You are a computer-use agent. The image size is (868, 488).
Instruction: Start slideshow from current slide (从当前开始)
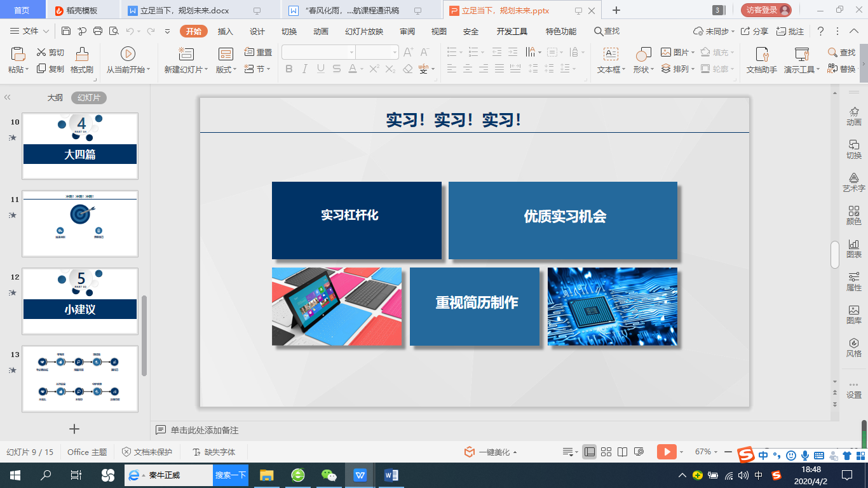click(128, 61)
